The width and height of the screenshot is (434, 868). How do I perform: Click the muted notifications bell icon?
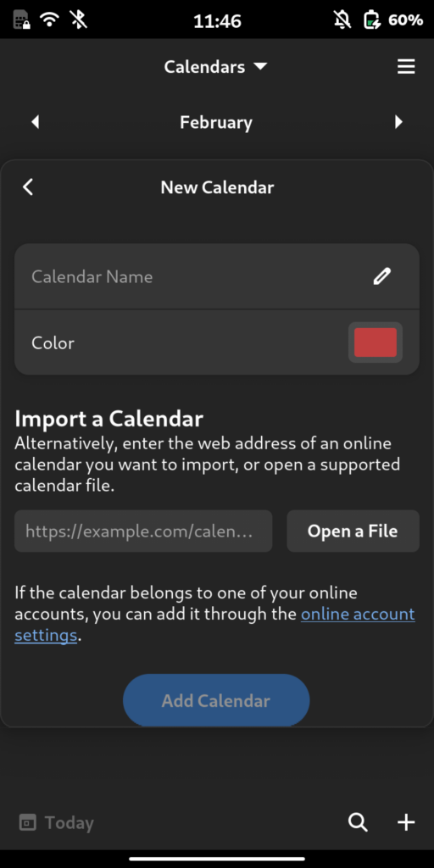(342, 20)
